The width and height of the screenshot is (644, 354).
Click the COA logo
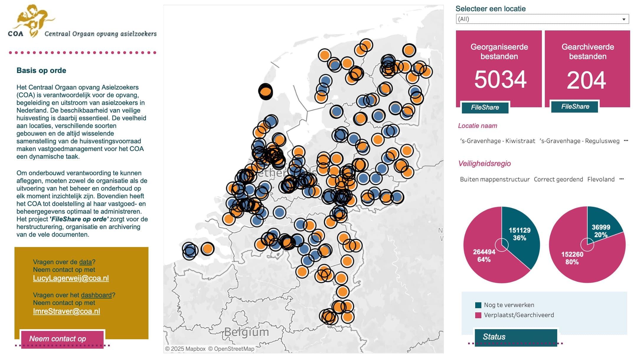tap(82, 21)
